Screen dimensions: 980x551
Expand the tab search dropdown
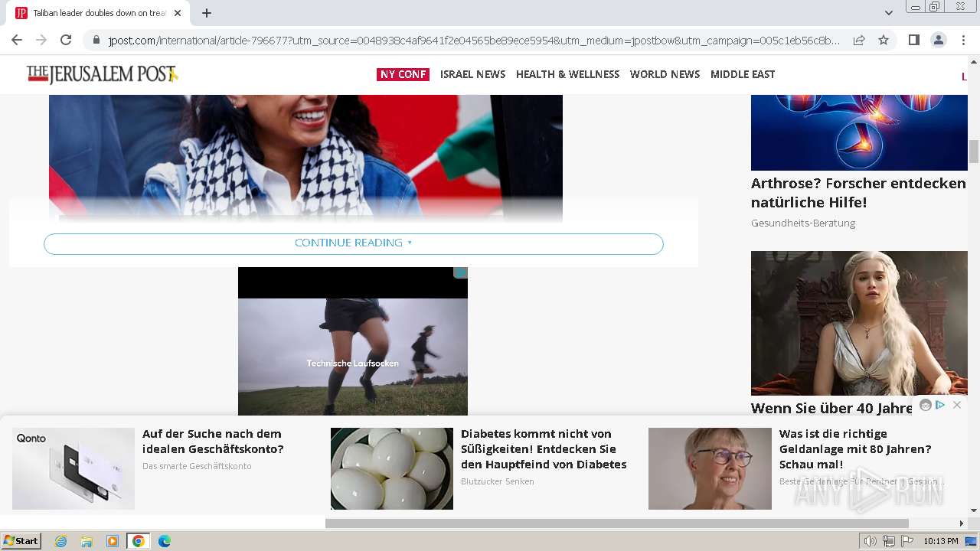click(x=888, y=13)
